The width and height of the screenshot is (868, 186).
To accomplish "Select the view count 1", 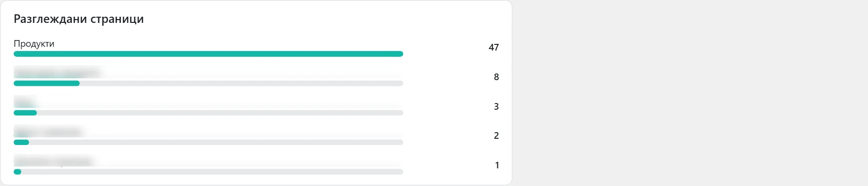I will [x=497, y=165].
